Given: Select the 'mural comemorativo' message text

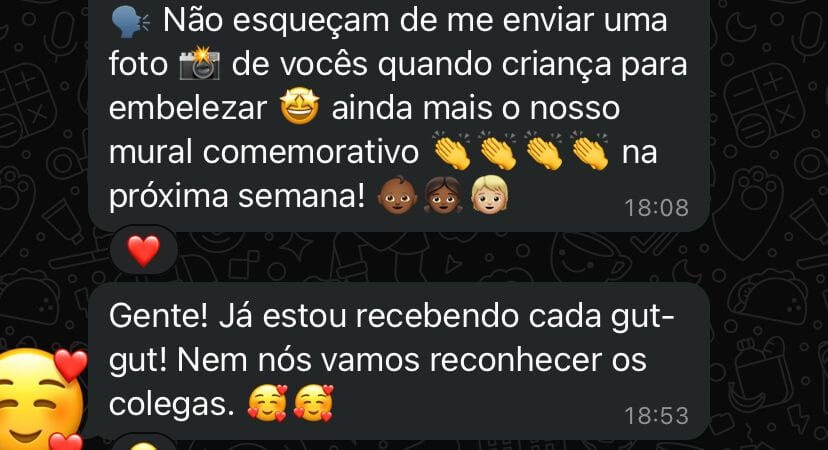Looking at the screenshot, I should (x=264, y=152).
